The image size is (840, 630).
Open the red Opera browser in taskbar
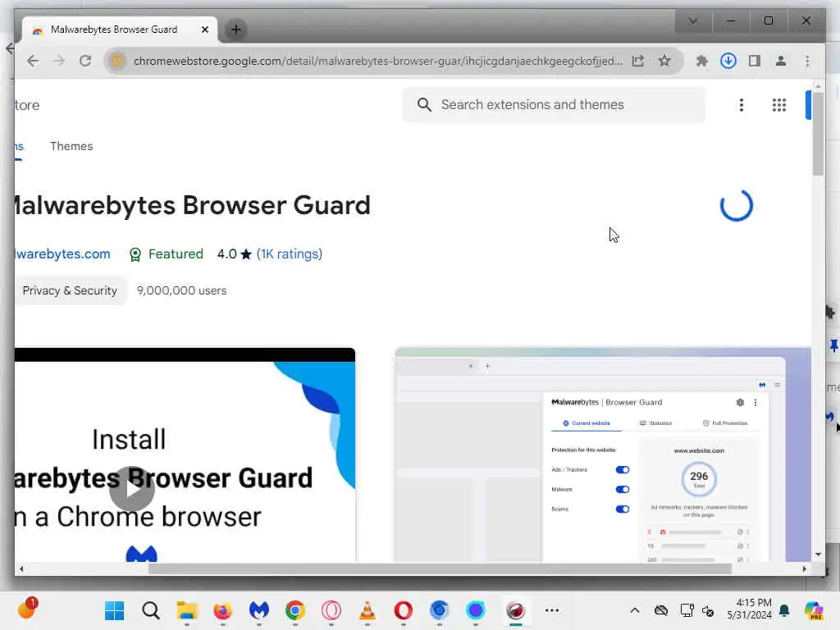pos(404,610)
